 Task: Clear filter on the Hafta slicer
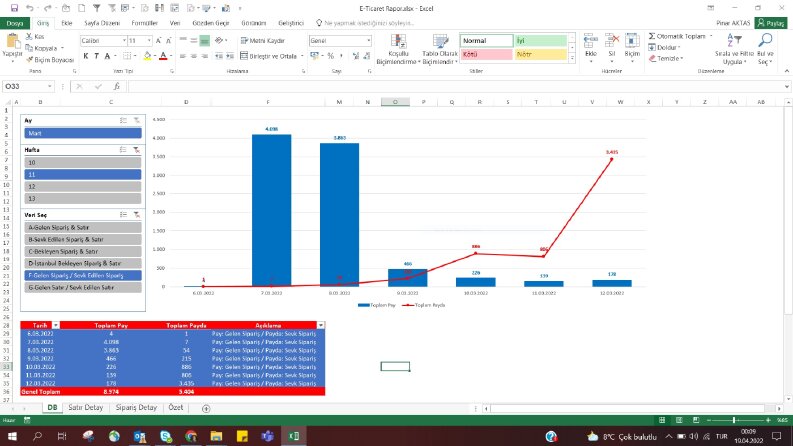click(136, 150)
